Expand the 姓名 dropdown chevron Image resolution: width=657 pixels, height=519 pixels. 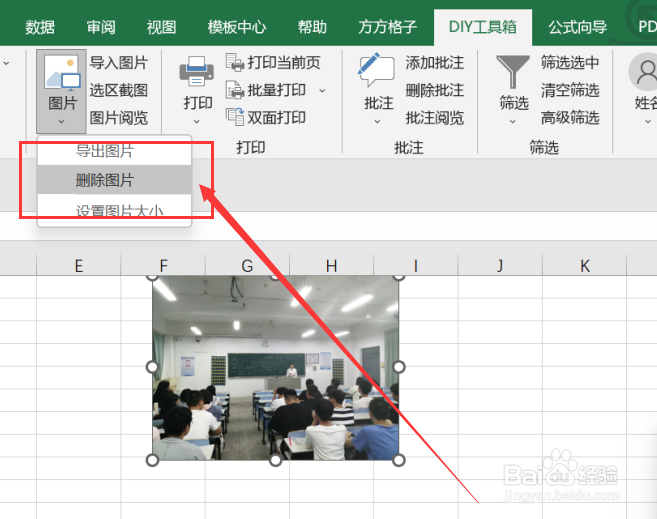(648, 121)
